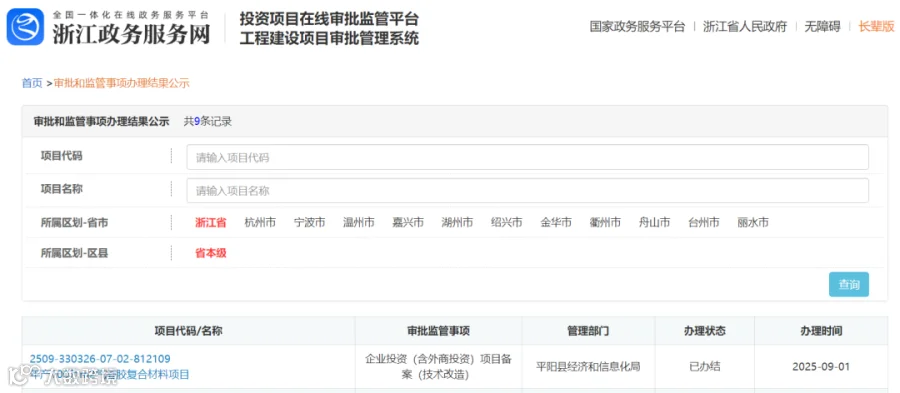
Task: Click the 项目代码/名称 column header
Action: point(188,331)
